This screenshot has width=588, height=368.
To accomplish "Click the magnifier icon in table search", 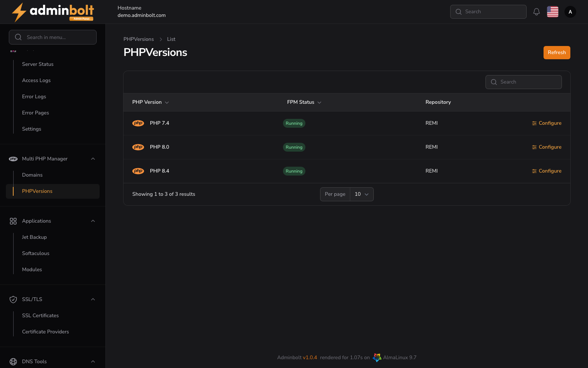I will (494, 82).
